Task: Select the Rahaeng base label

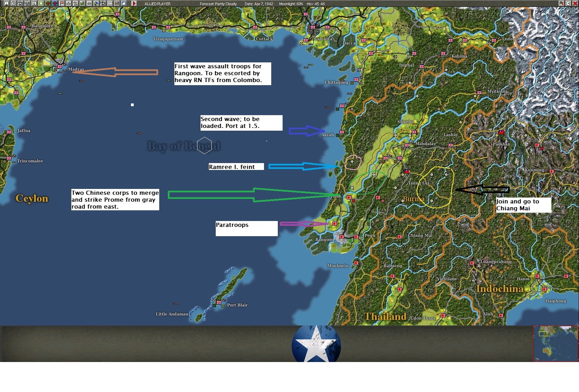Action: pyautogui.click(x=393, y=266)
